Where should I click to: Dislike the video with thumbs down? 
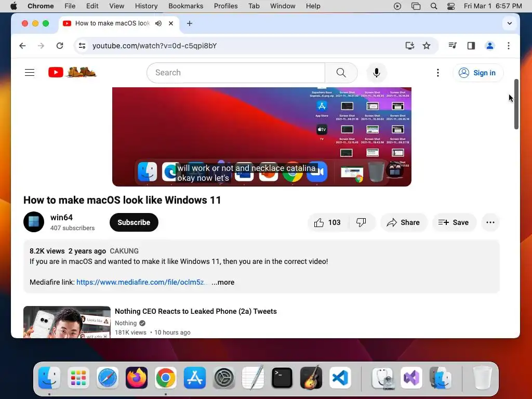[x=362, y=222]
